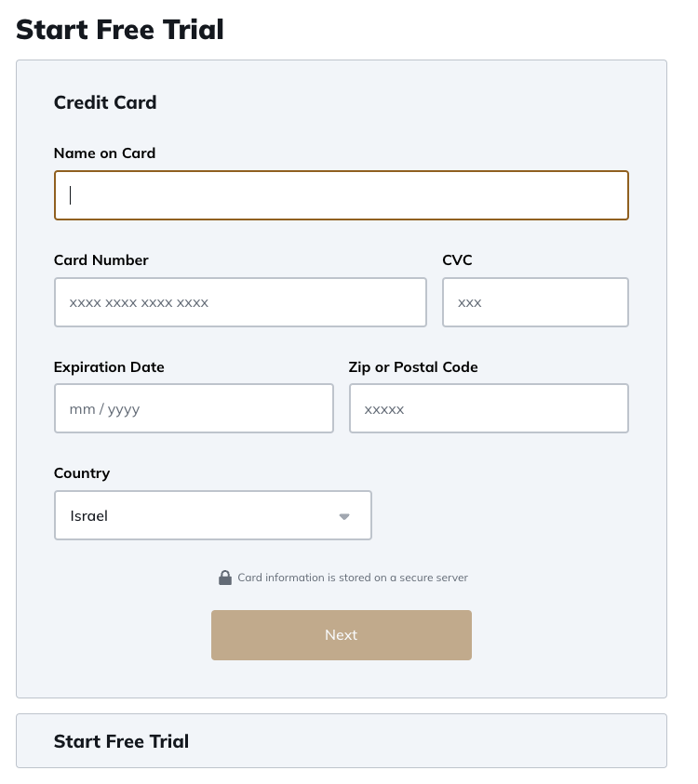The image size is (698, 784).
Task: Select the Israel value in Country field
Action: click(x=89, y=515)
